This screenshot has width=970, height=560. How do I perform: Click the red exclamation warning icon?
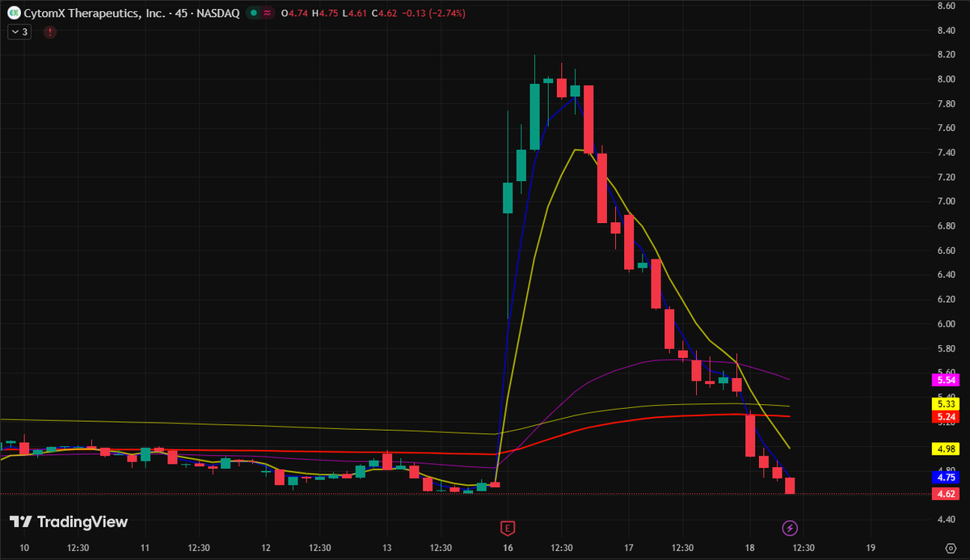pyautogui.click(x=50, y=32)
